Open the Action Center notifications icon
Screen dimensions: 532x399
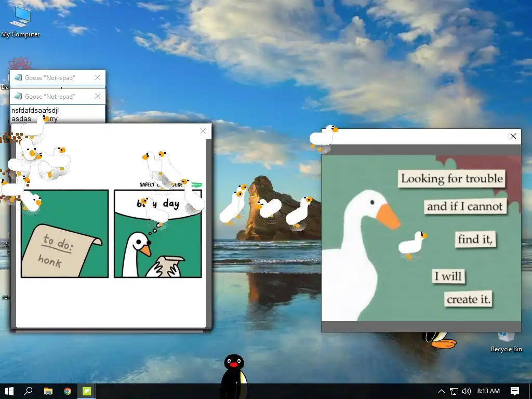(515, 391)
